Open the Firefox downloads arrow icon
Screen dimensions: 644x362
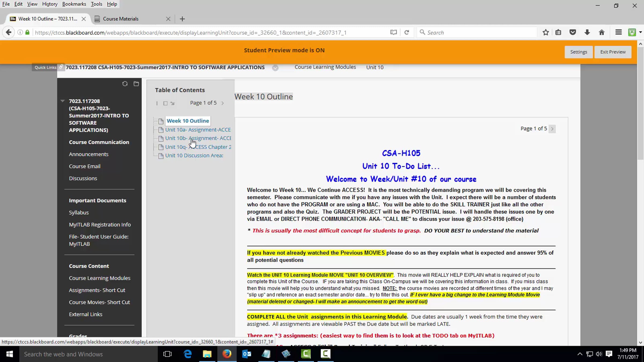(587, 32)
